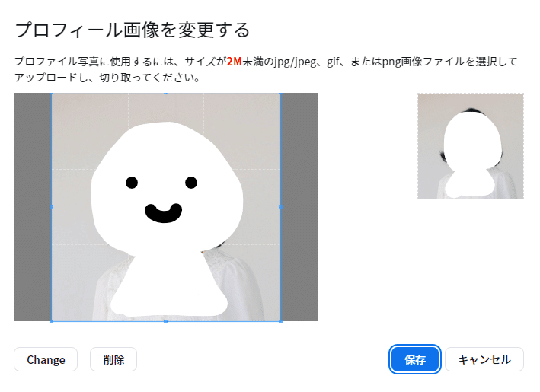This screenshot has width=540, height=392.
Task: Click the プロフィール画像を変更する heading
Action: tap(133, 30)
